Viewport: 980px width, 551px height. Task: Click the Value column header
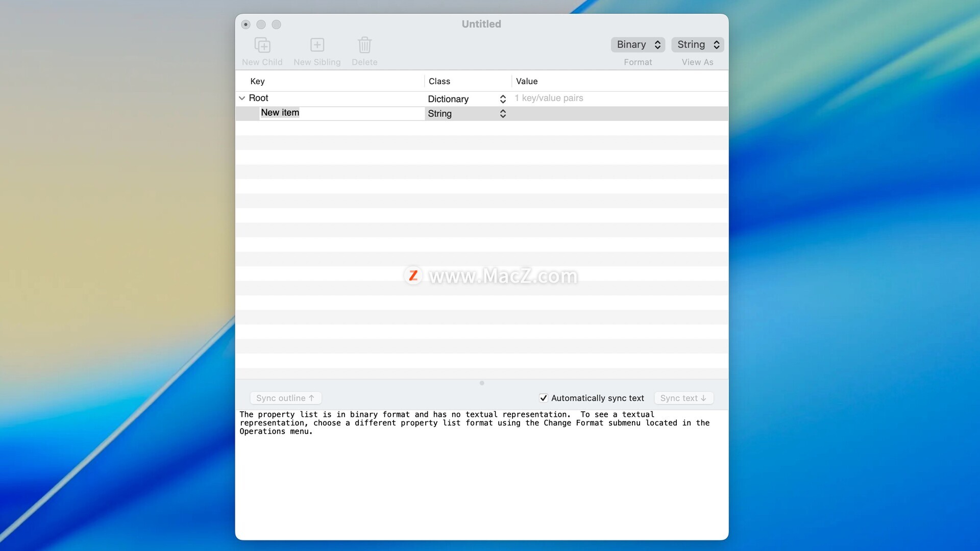(x=527, y=81)
